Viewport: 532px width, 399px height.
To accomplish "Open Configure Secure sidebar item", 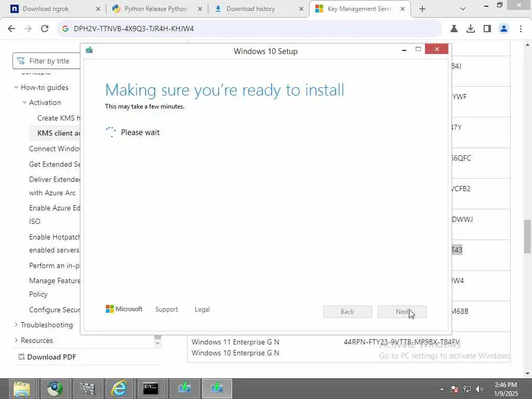I will click(55, 310).
